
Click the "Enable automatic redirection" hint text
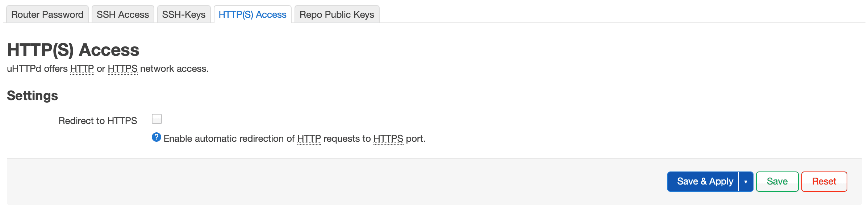click(x=229, y=138)
